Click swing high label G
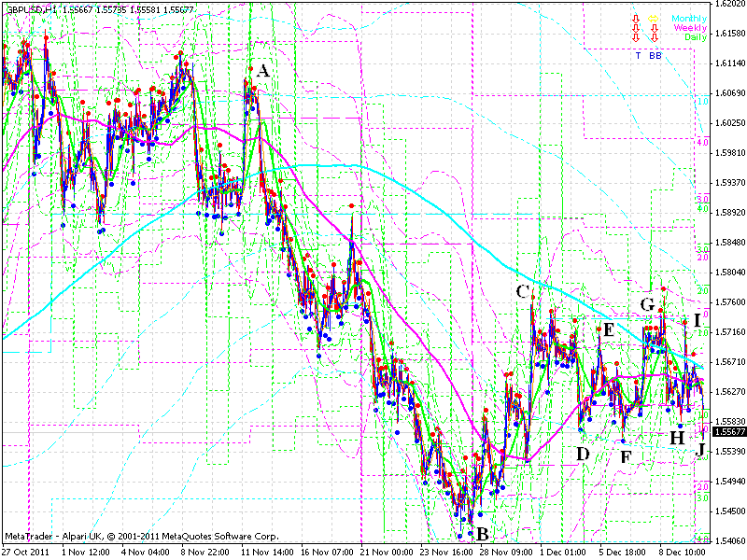747x560 pixels. click(647, 304)
